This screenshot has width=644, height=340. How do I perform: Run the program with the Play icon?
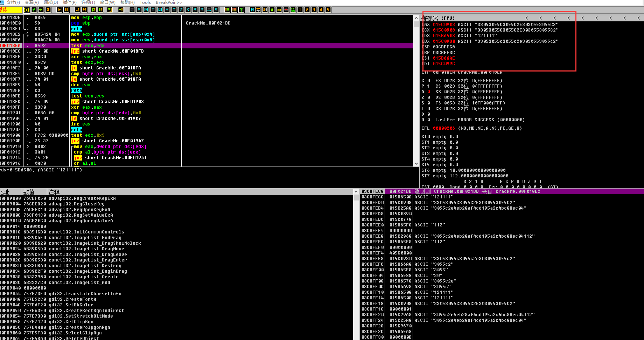pos(59,10)
